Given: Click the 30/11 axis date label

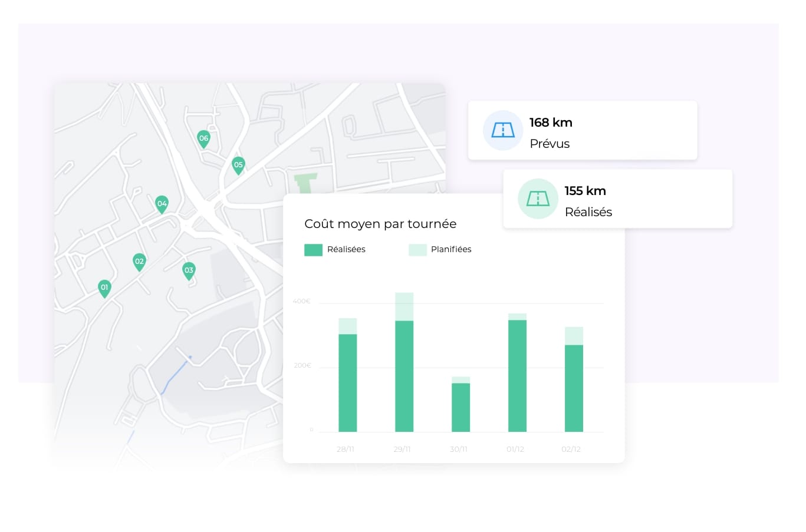Looking at the screenshot, I should coord(459,449).
